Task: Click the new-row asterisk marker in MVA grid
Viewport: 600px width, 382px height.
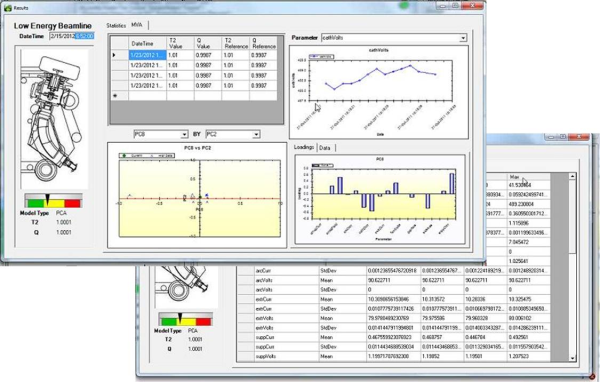Action: tap(119, 96)
